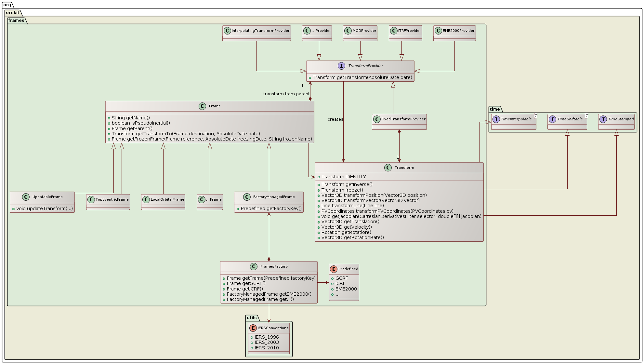Click the UpdatableFrame class icon
This screenshot has width=644, height=364.
click(26, 197)
